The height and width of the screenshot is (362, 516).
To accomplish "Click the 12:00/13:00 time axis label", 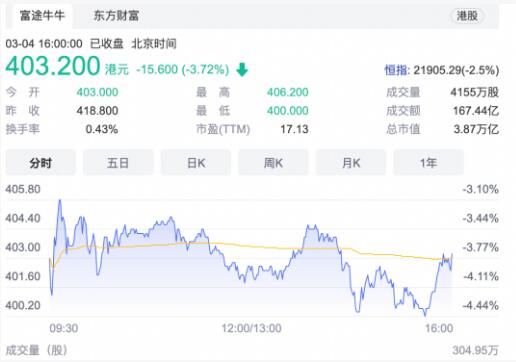I will [251, 328].
